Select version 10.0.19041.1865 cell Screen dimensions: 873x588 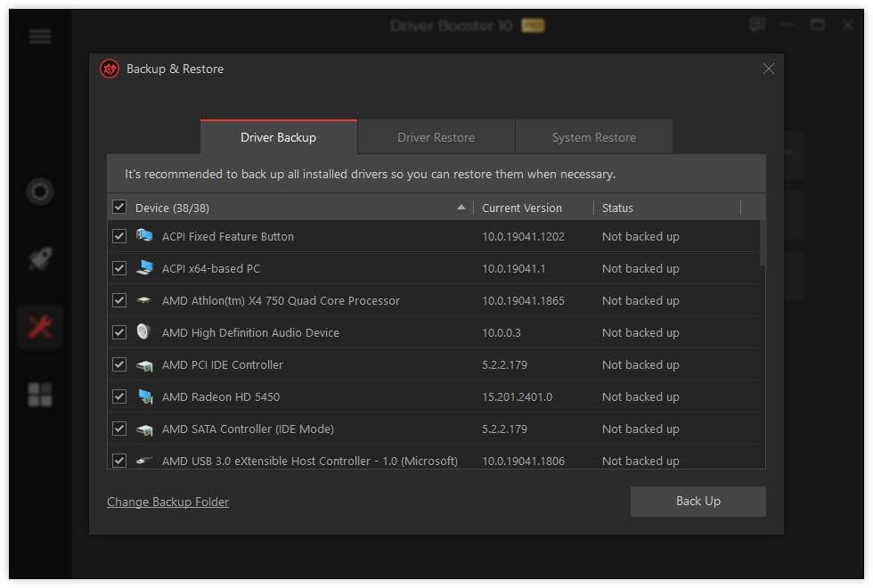(x=524, y=301)
